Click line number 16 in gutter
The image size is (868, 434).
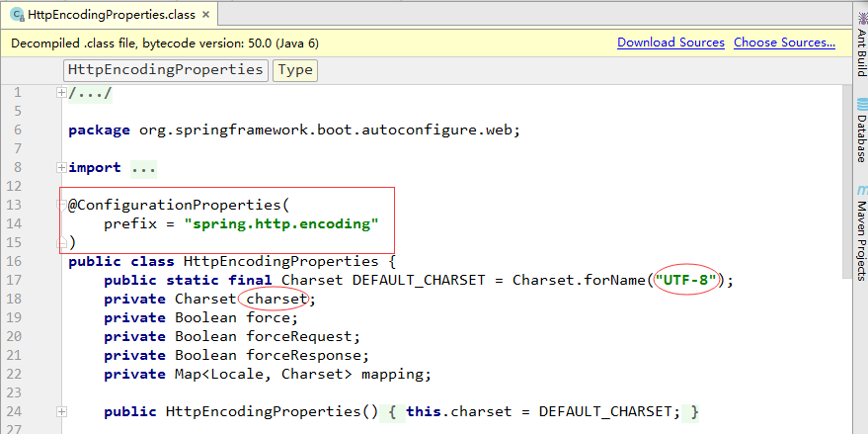click(x=14, y=262)
